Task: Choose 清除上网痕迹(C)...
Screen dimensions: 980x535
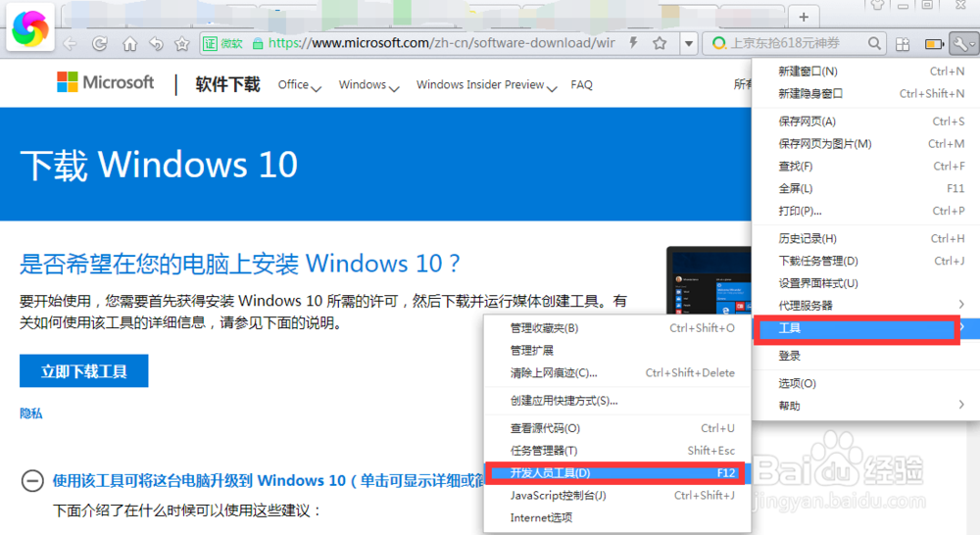Action: pyautogui.click(x=617, y=373)
